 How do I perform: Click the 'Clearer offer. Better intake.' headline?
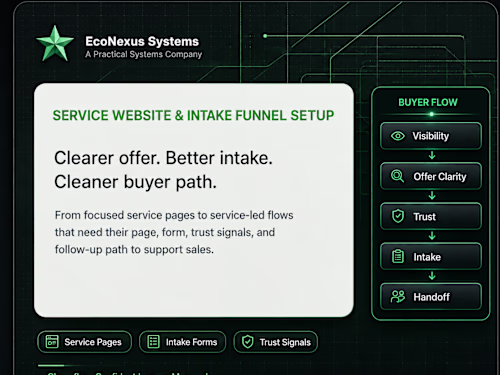click(163, 158)
